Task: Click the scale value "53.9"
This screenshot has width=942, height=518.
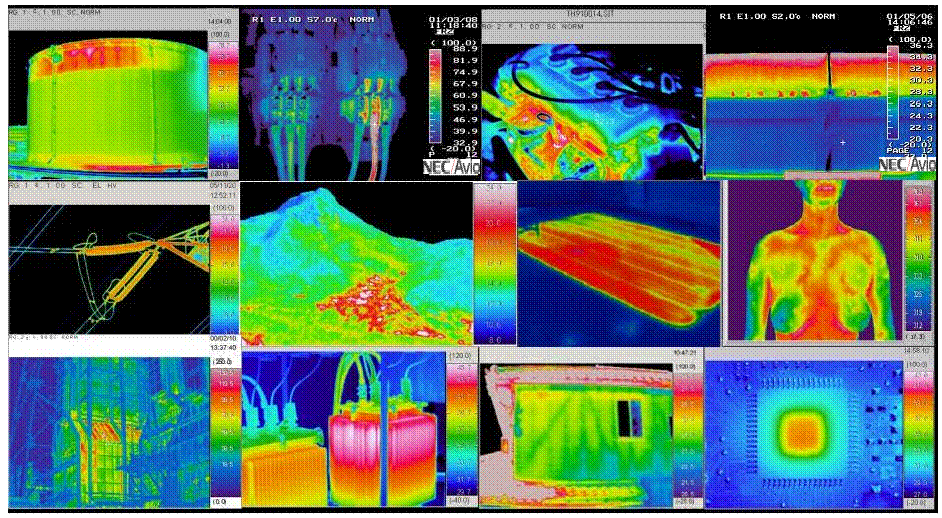Action: click(465, 108)
